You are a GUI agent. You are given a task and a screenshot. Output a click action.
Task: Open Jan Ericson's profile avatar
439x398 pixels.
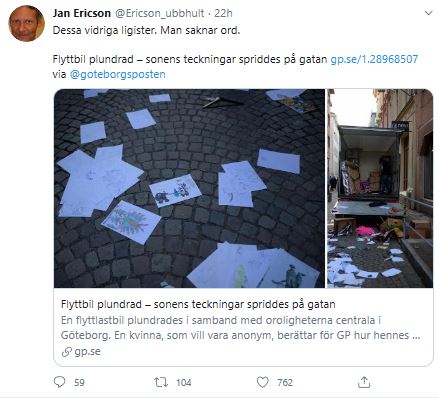click(x=26, y=23)
